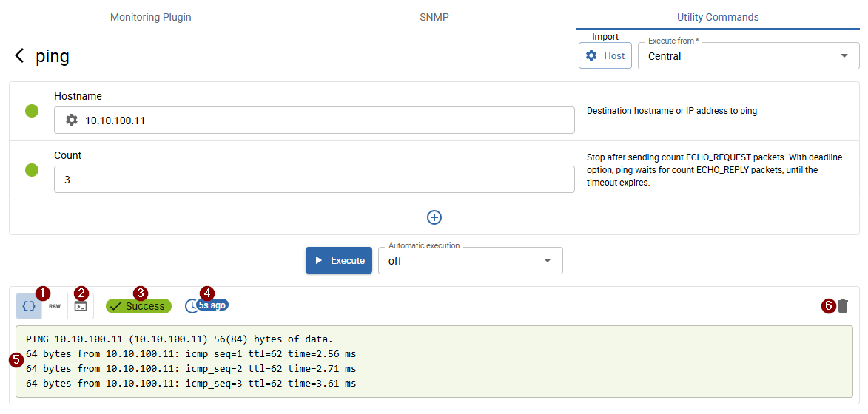
Task: Open the SNMP tab
Action: tap(434, 17)
